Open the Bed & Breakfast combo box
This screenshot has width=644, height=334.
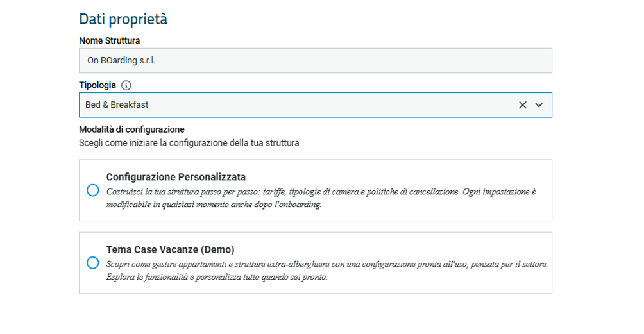point(316,105)
